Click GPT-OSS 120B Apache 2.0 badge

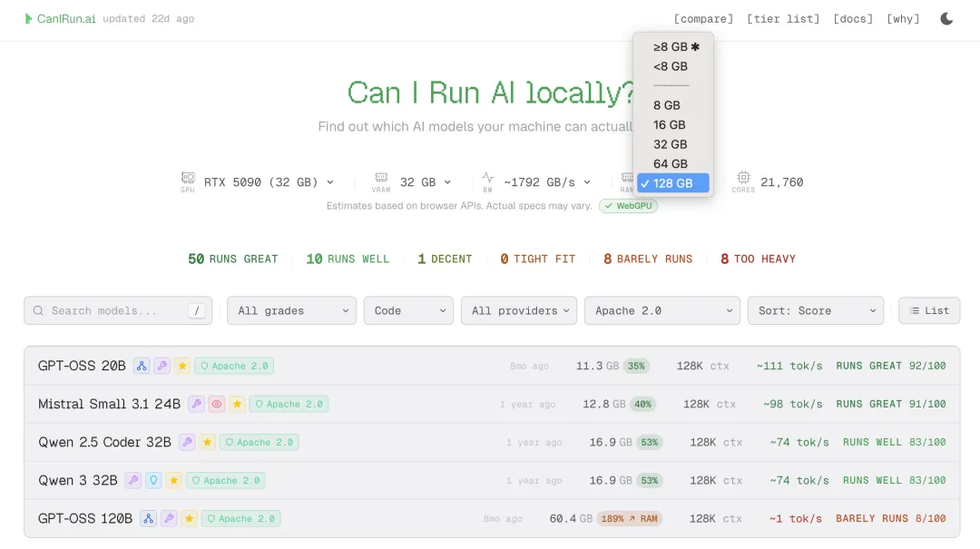point(240,518)
